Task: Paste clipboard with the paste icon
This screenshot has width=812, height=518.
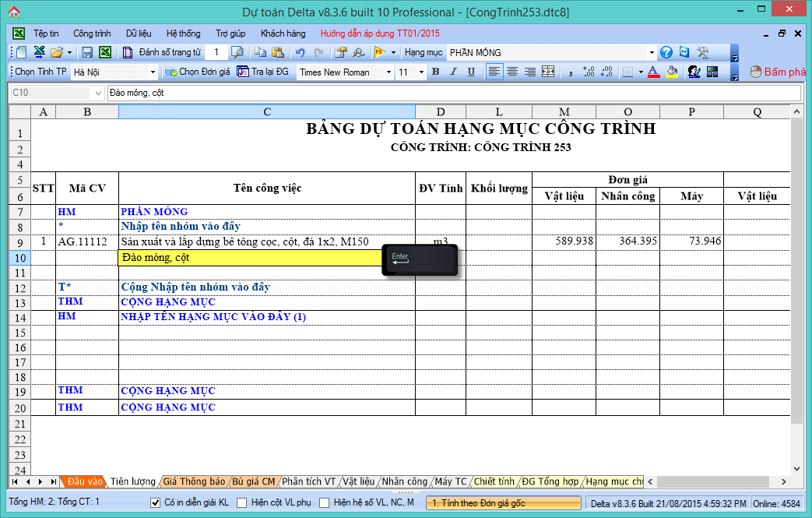Action: (278, 52)
